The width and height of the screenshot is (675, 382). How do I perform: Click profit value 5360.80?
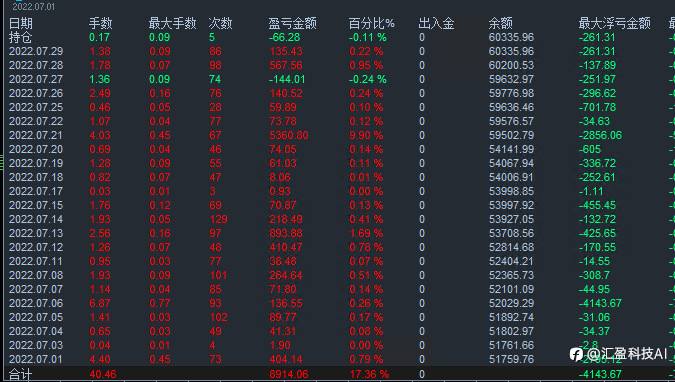pyautogui.click(x=288, y=135)
